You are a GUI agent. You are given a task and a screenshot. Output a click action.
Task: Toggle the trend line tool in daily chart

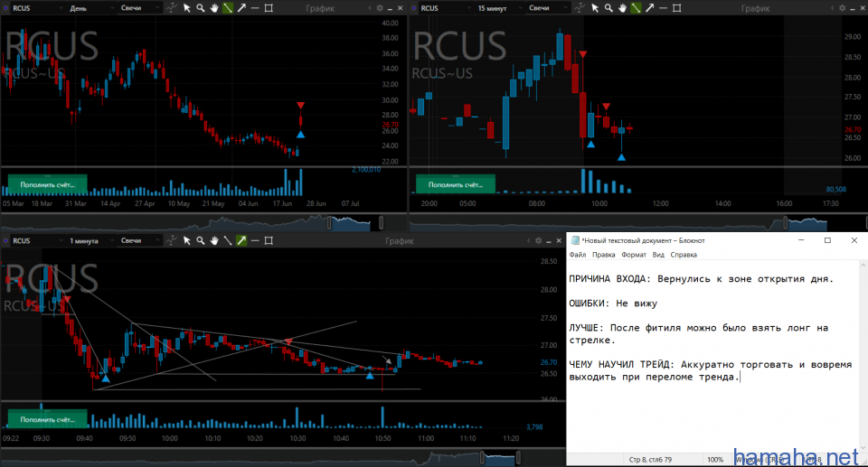click(228, 8)
